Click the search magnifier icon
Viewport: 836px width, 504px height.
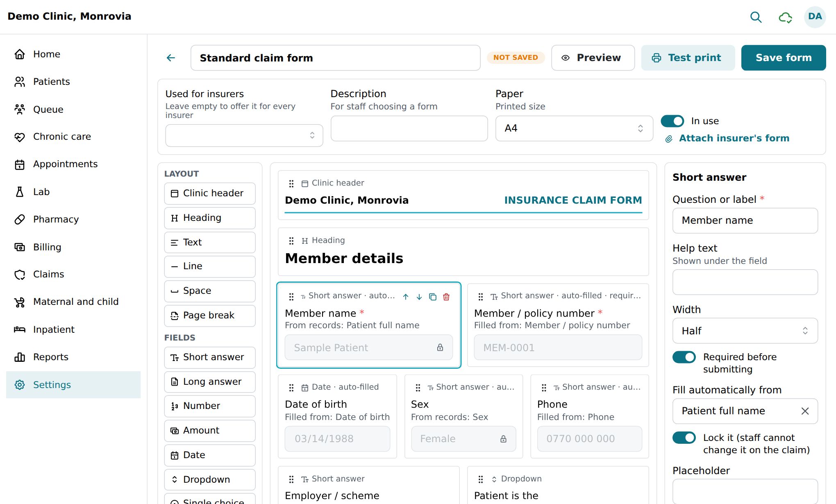pyautogui.click(x=756, y=17)
